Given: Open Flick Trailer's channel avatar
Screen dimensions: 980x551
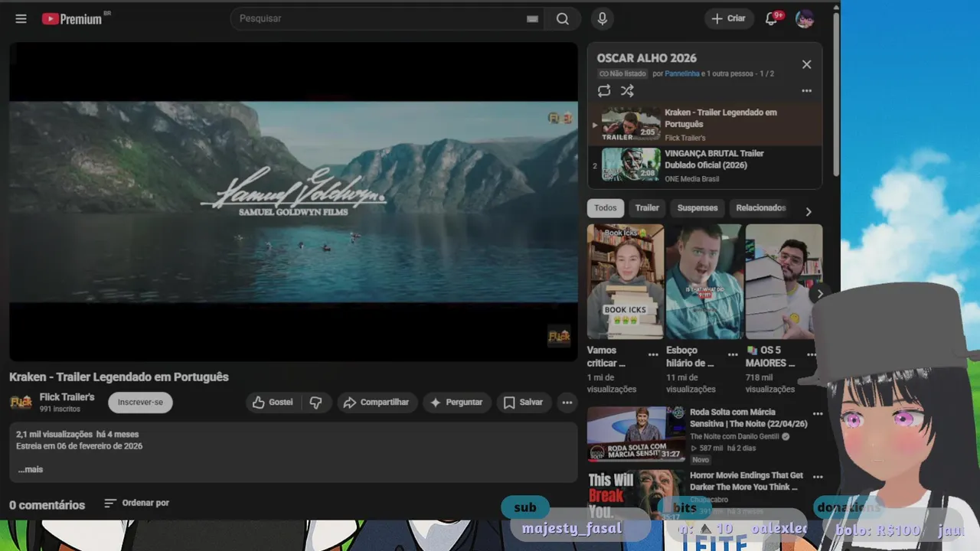Looking at the screenshot, I should pyautogui.click(x=21, y=402).
